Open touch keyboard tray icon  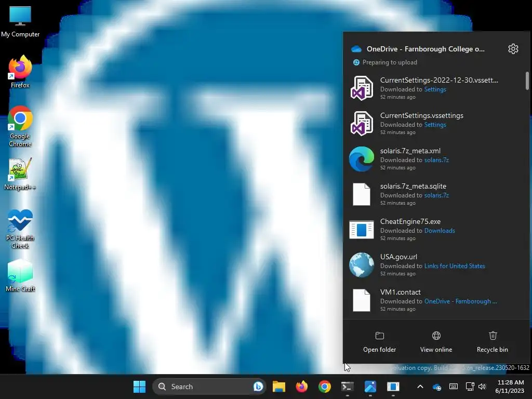pos(453,387)
